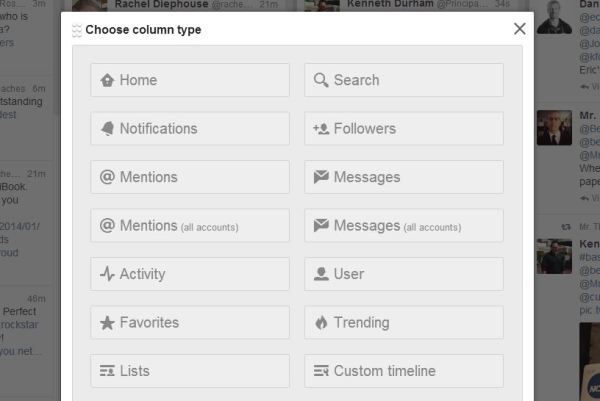Click the Messages envelope icon
This screenshot has height=401, width=600.
pyautogui.click(x=321, y=177)
